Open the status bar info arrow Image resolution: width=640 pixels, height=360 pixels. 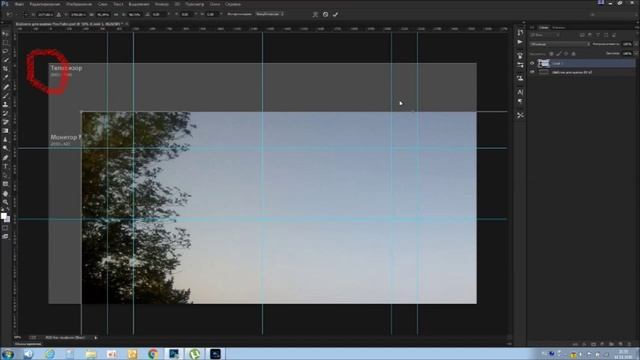pos(96,338)
